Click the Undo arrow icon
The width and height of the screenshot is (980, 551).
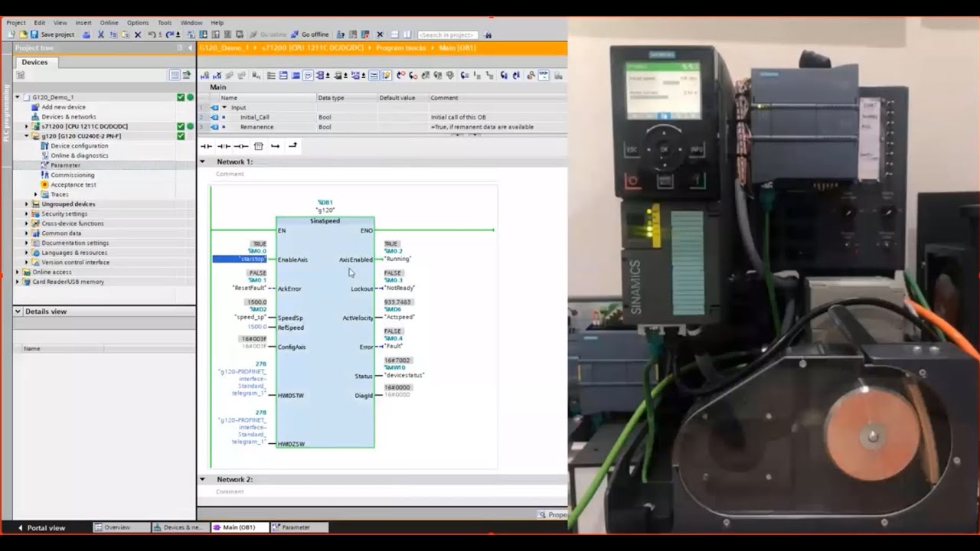(x=152, y=34)
